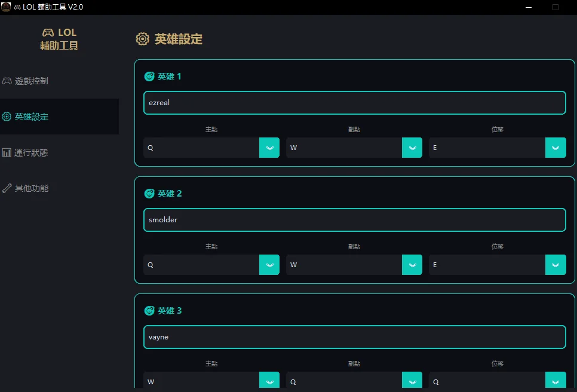Click the LOL 輔助工具 sidebar logo text
Screen dimensions: 577x392
[59, 39]
